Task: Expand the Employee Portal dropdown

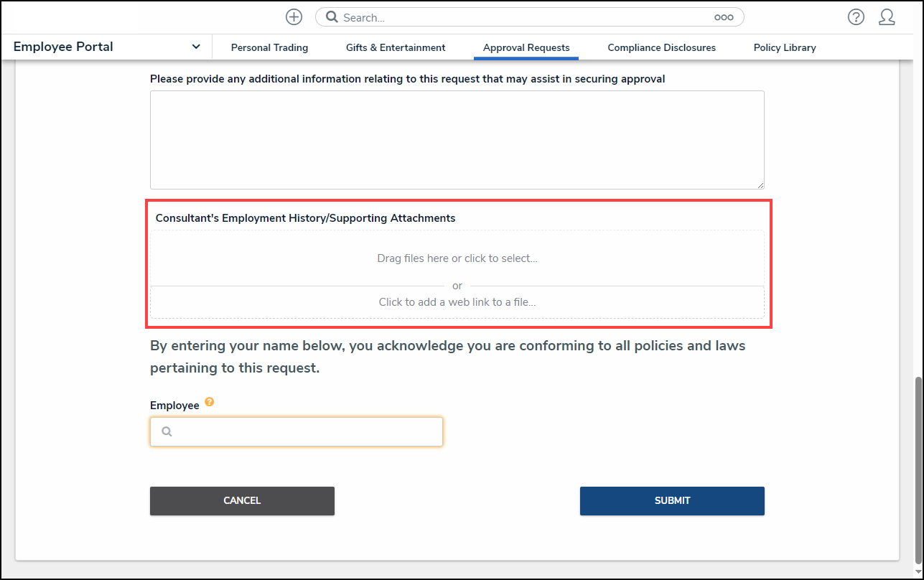Action: [x=196, y=47]
